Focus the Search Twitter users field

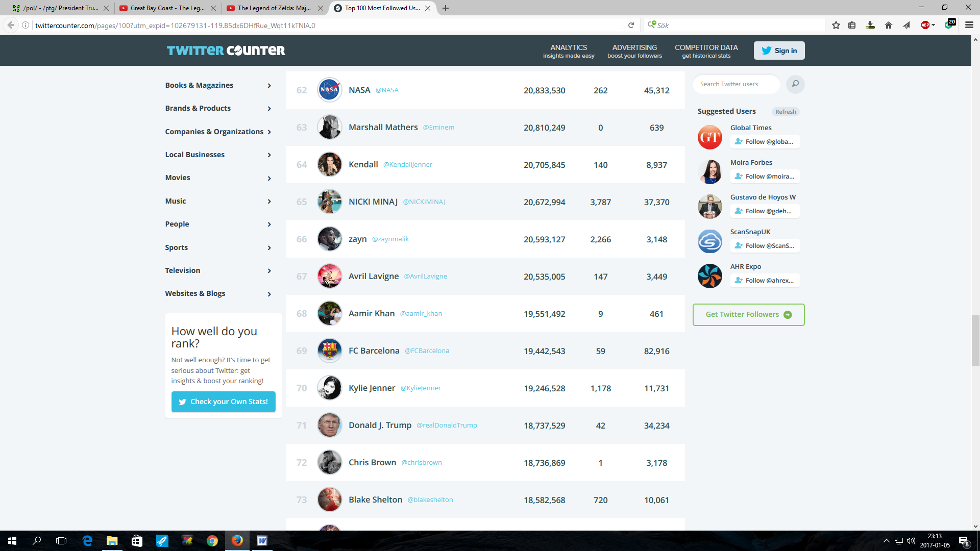click(x=736, y=84)
